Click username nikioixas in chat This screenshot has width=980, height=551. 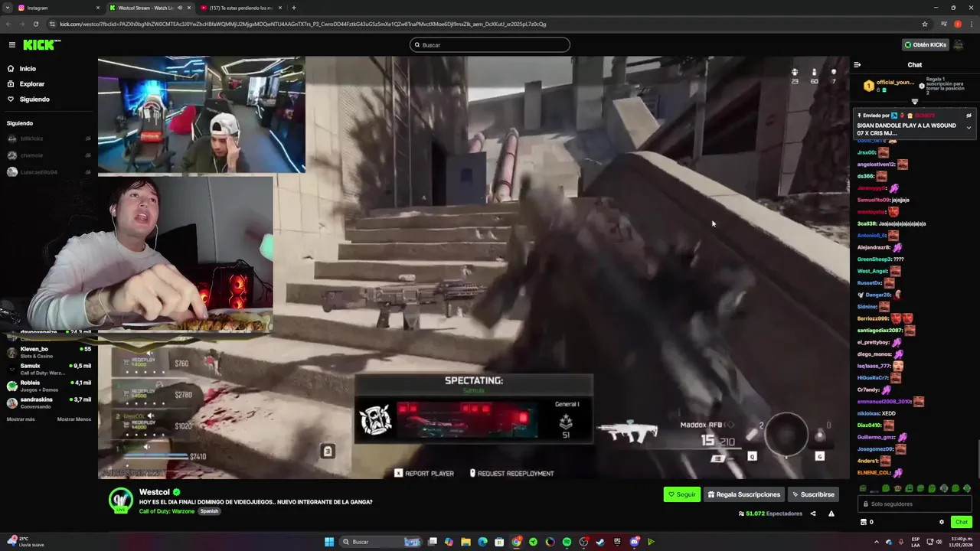pyautogui.click(x=869, y=414)
